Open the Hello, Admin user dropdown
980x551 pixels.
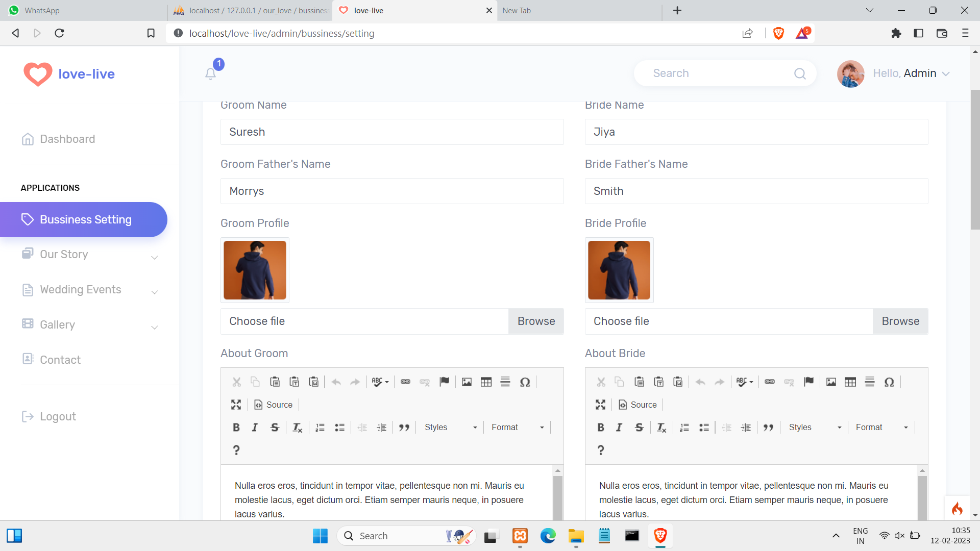click(x=894, y=73)
